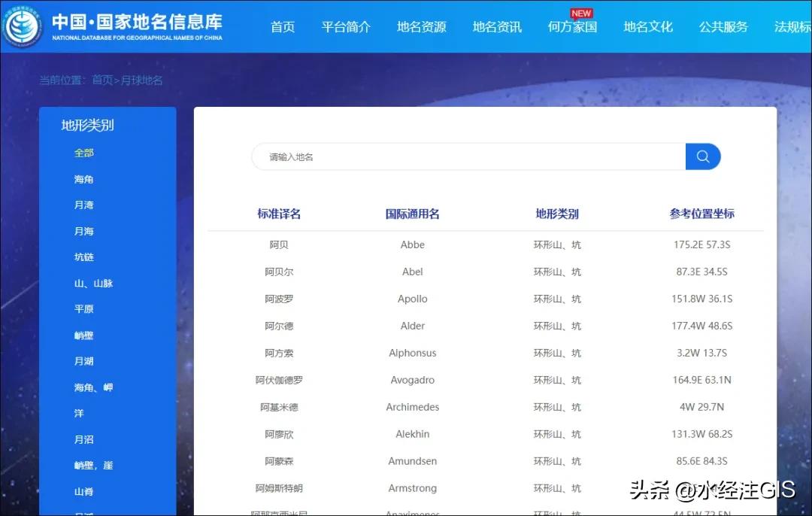Choose the 山、山脉 category
This screenshot has width=812, height=516.
[93, 284]
